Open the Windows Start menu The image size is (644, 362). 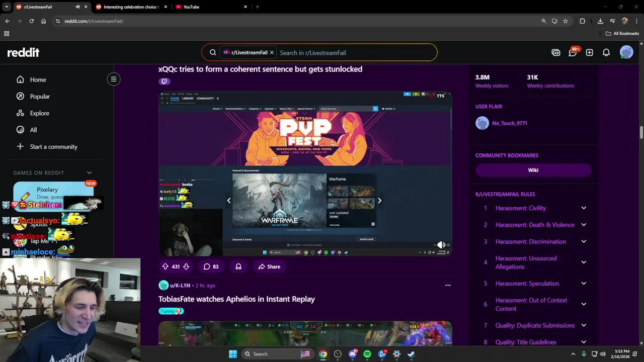point(232,354)
